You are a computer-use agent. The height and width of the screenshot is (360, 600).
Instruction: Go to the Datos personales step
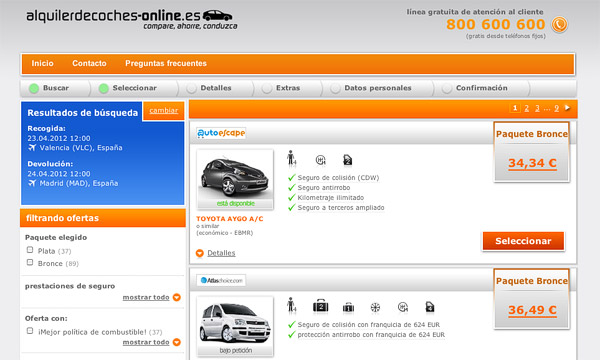377,88
